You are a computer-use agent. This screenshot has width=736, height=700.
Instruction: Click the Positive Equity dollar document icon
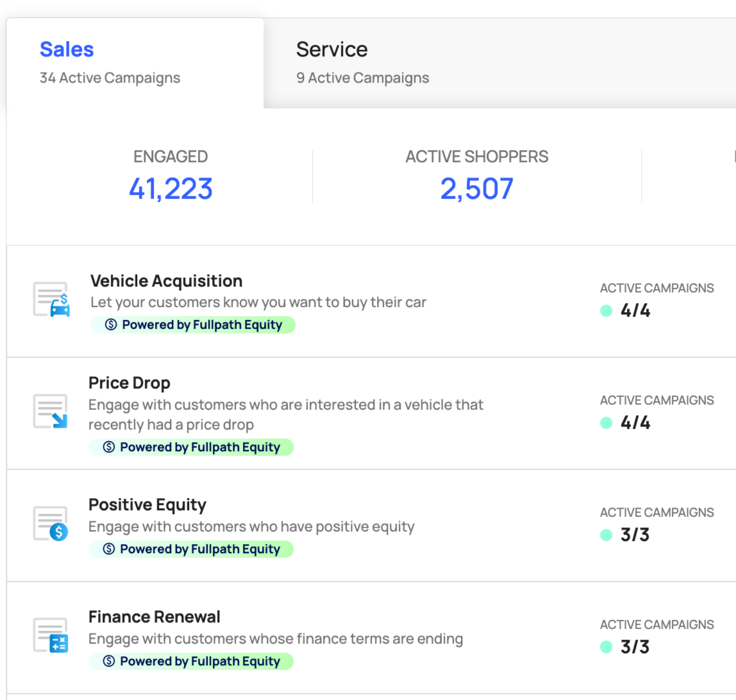tap(50, 523)
